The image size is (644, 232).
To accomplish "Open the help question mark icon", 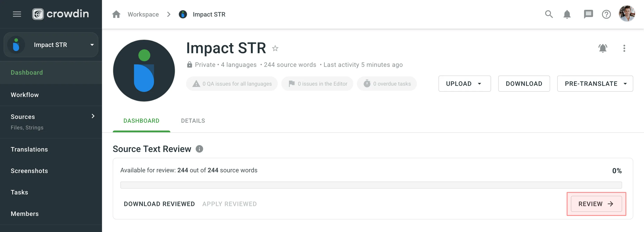I will point(606,14).
